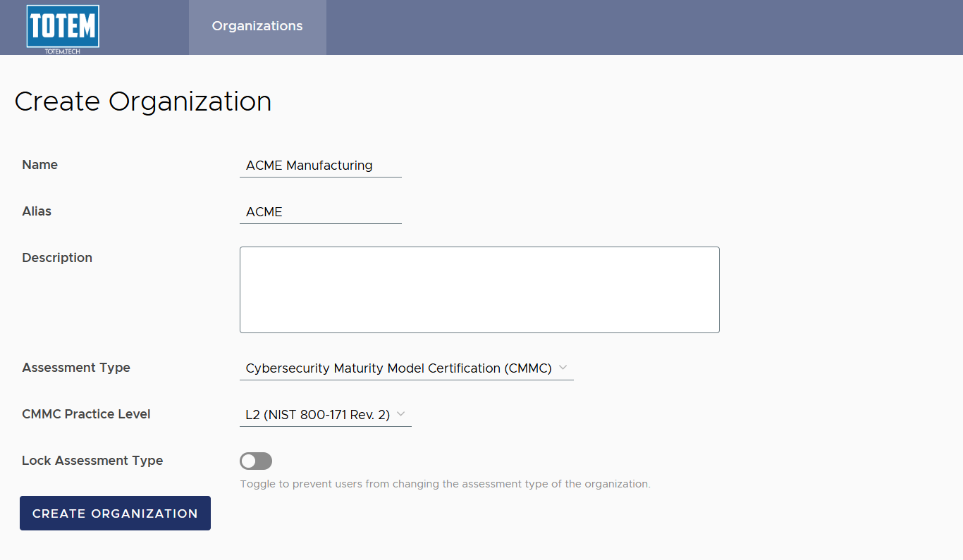
Task: Click the TOTEM.TECH caption under the logo
Action: [x=63, y=51]
